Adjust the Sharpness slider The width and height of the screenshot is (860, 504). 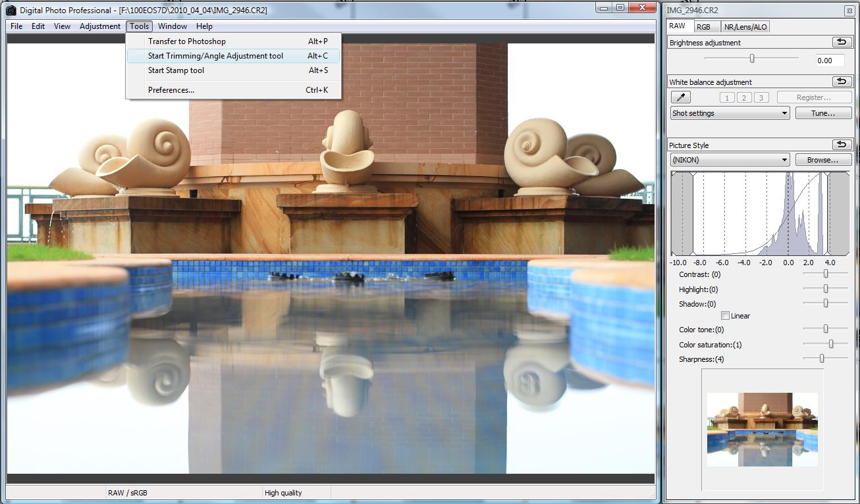[822, 359]
